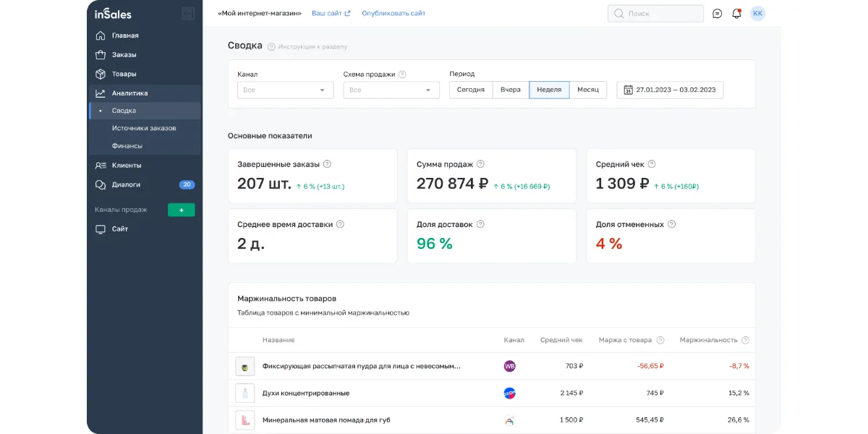Click the help icon next to Завершенные заказы
Viewport: 868px width, 434px height.
click(x=327, y=164)
